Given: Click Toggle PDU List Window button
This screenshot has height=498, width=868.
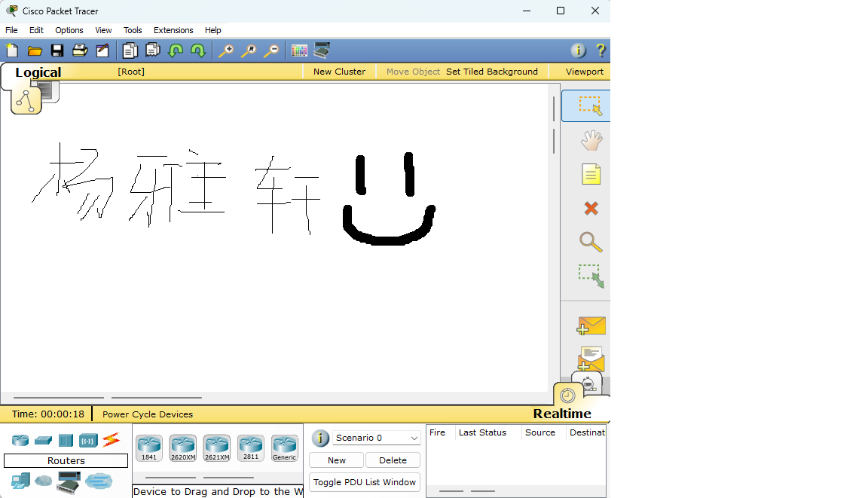Looking at the screenshot, I should tap(365, 482).
